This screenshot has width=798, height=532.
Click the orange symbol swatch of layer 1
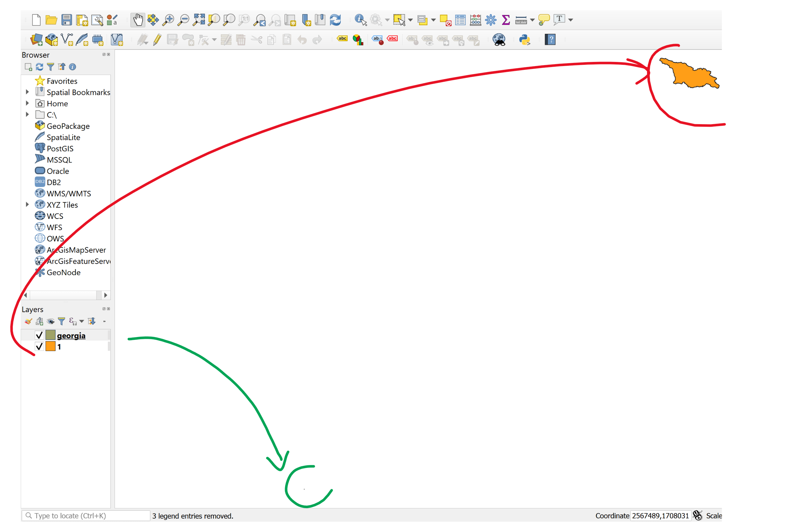[50, 346]
